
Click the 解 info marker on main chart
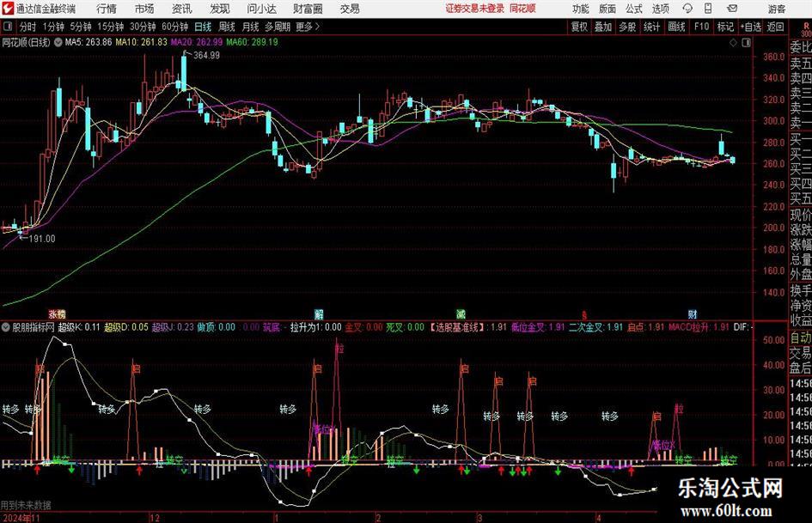[x=319, y=313]
